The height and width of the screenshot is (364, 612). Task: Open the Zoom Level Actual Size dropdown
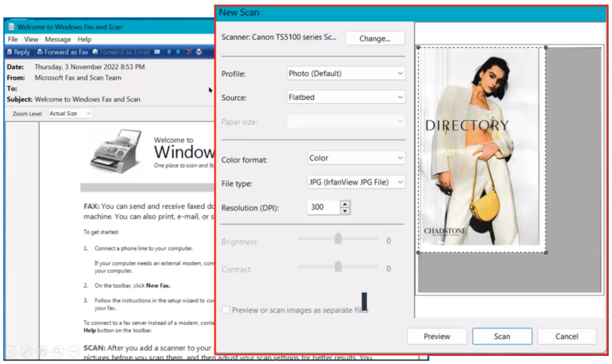tap(71, 114)
